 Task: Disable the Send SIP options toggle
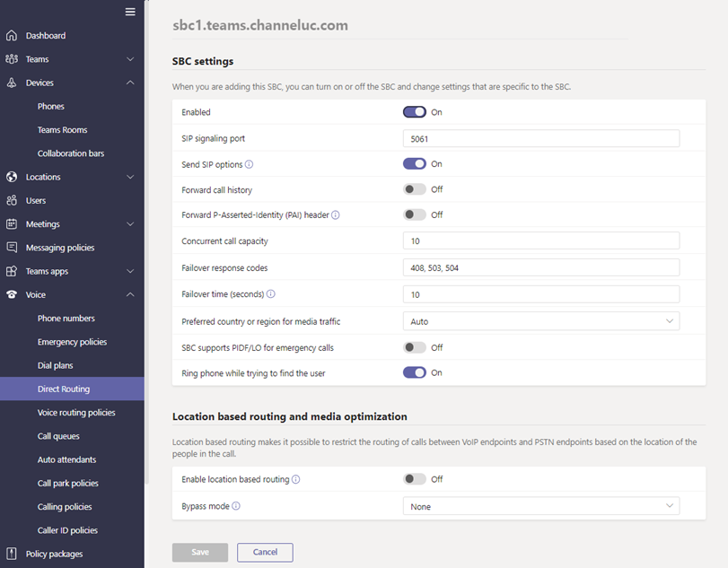click(x=414, y=164)
